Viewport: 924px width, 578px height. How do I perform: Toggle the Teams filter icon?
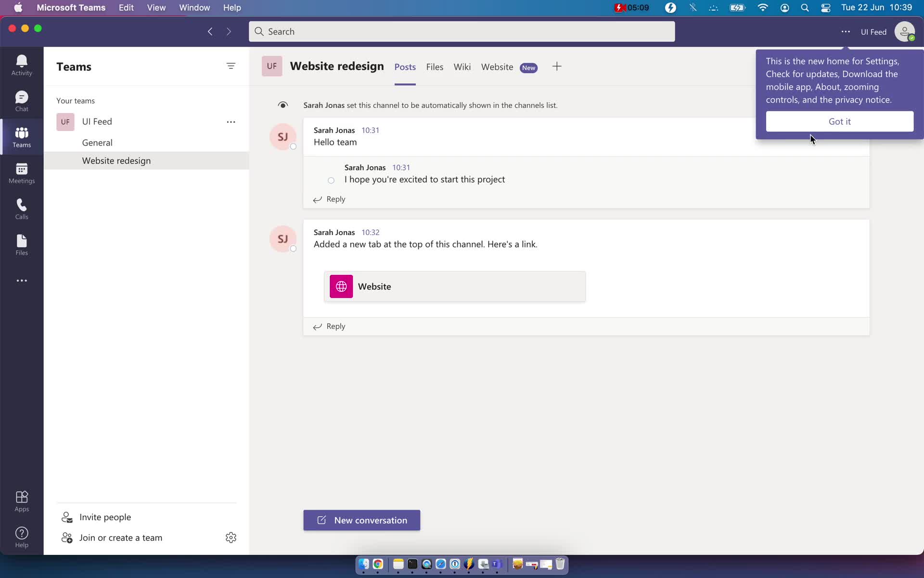pyautogui.click(x=231, y=66)
